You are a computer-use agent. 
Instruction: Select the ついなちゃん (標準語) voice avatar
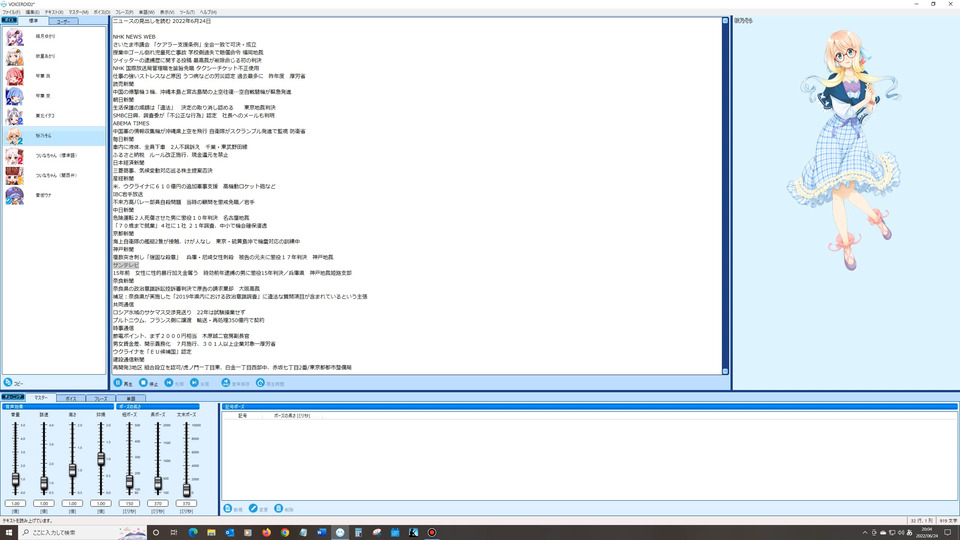coord(14,156)
